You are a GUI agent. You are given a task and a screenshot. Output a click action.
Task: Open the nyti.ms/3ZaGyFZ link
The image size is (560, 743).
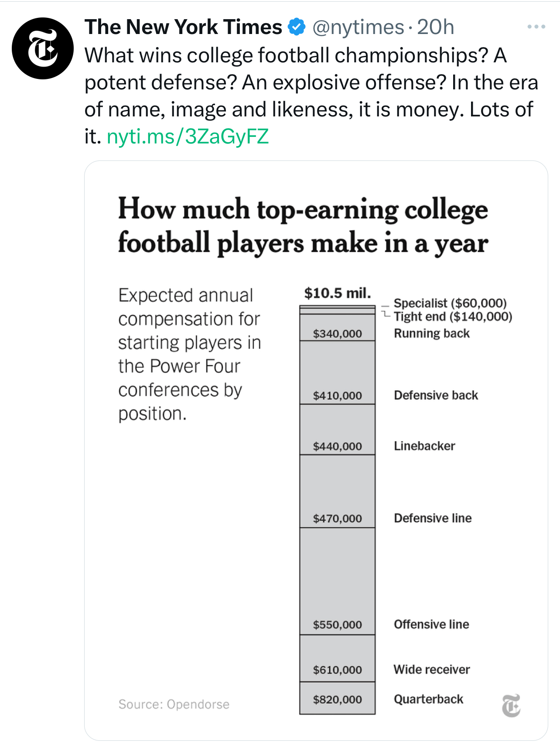188,136
